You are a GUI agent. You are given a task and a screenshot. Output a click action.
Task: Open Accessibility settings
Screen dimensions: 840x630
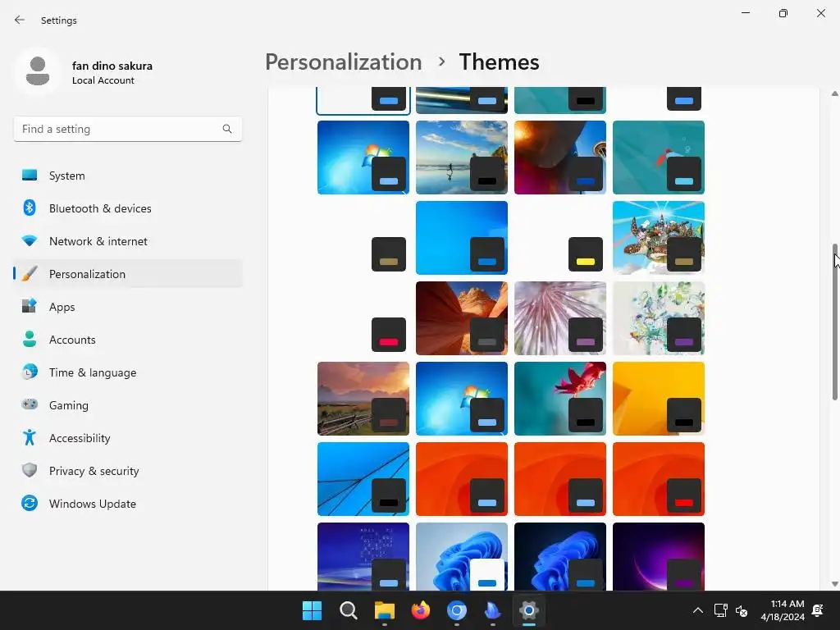[x=128, y=438]
